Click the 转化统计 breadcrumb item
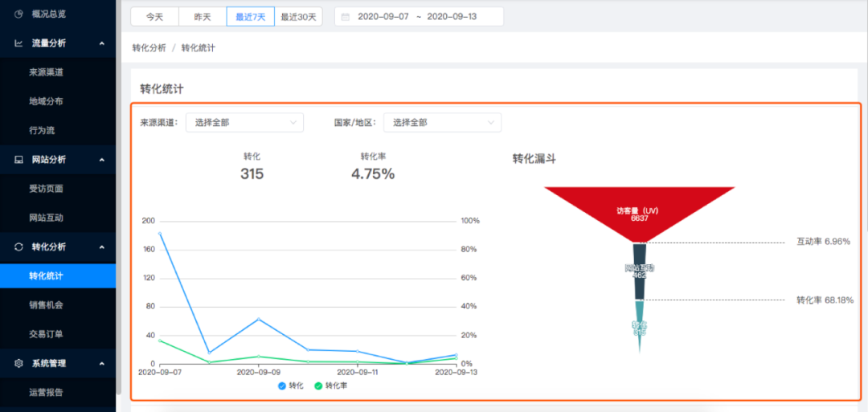868x412 pixels. [199, 47]
